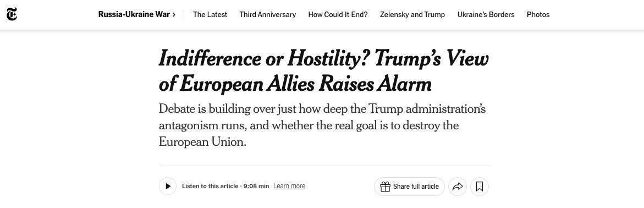Click the gift icon for sharing

385,187
